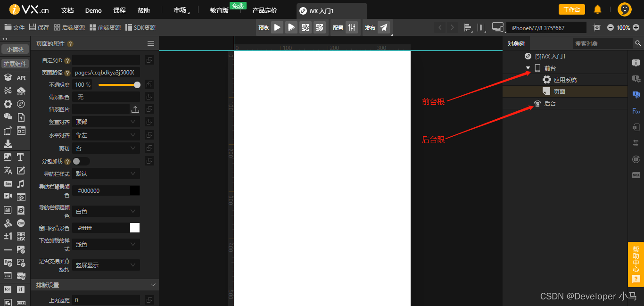The image size is (644, 306).
Task: Click the 不透明度 slider handle
Action: 137,85
